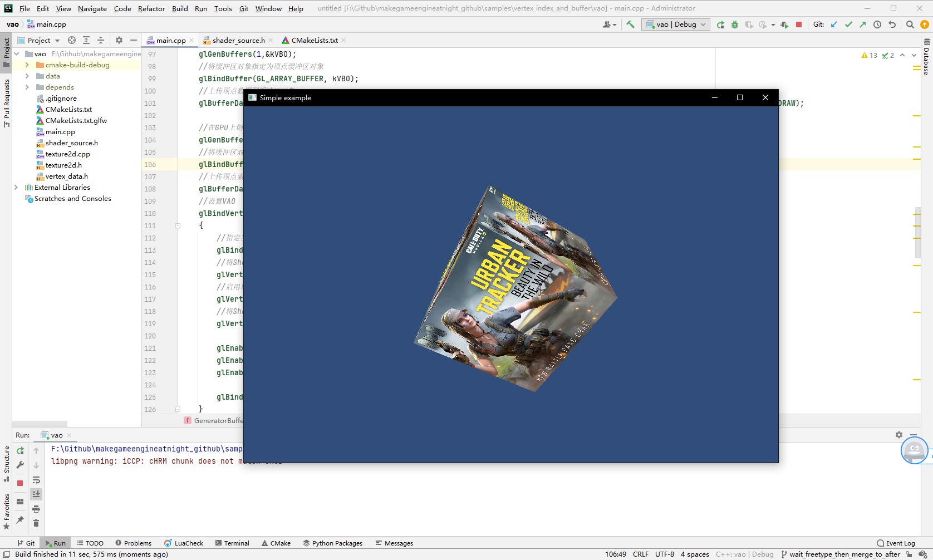
Task: Close the vao Run tab
Action: click(69, 435)
